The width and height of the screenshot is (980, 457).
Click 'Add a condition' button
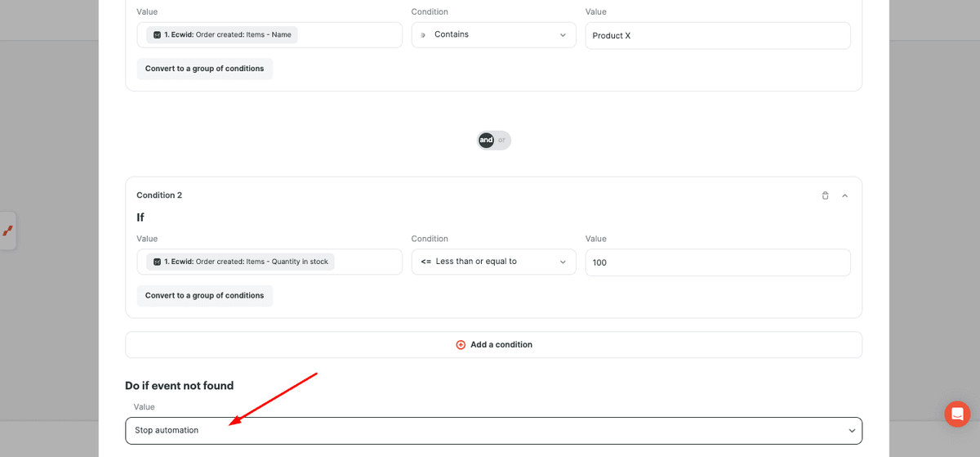click(x=493, y=344)
